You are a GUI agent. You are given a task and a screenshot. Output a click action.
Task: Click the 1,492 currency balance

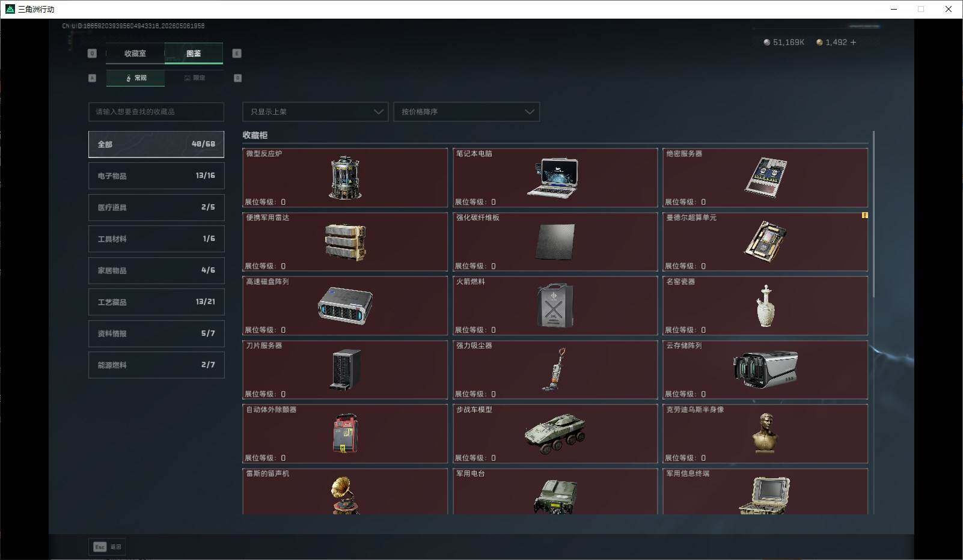click(831, 42)
